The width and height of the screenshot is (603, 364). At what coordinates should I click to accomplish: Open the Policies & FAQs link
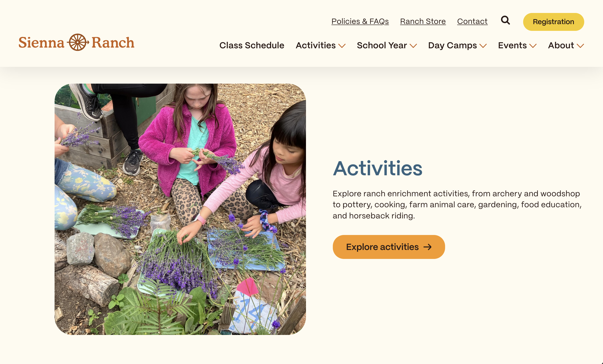coord(360,21)
